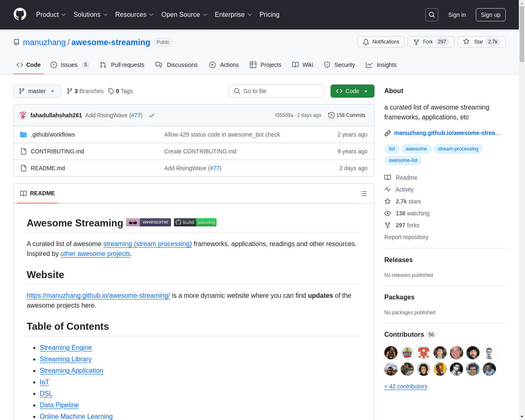View 138 watching
Screen dimensions: 525x420
coord(407,213)
